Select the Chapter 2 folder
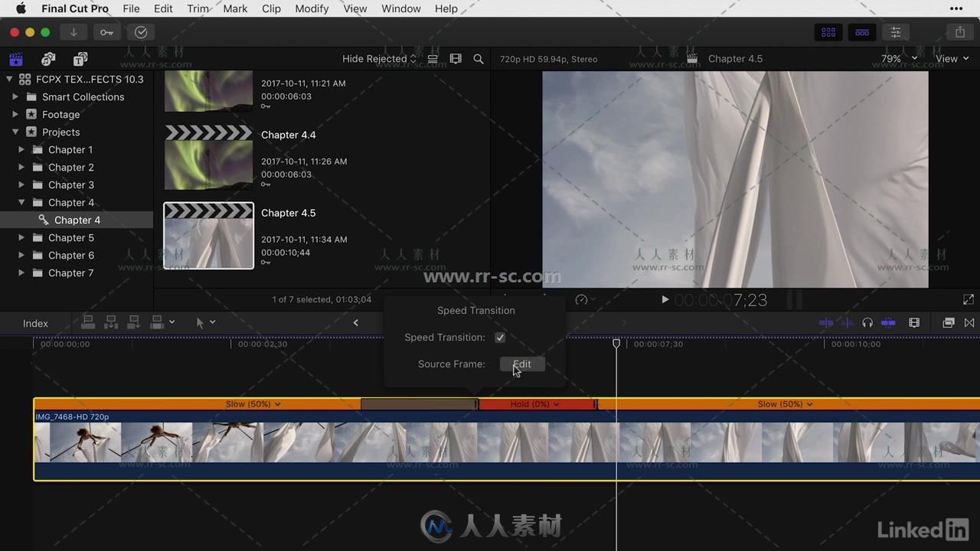 (x=71, y=168)
